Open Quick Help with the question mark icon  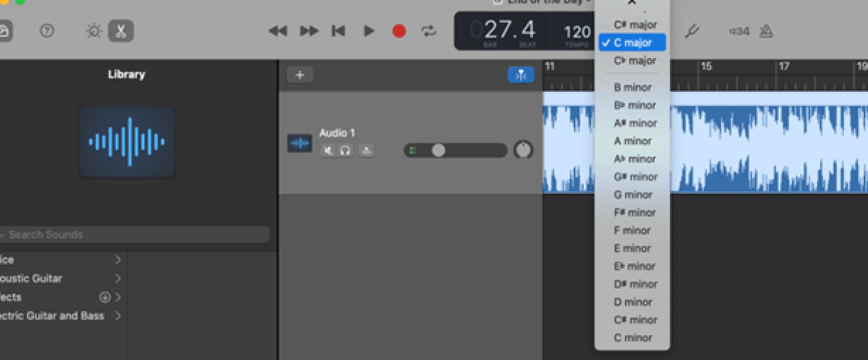(x=47, y=31)
